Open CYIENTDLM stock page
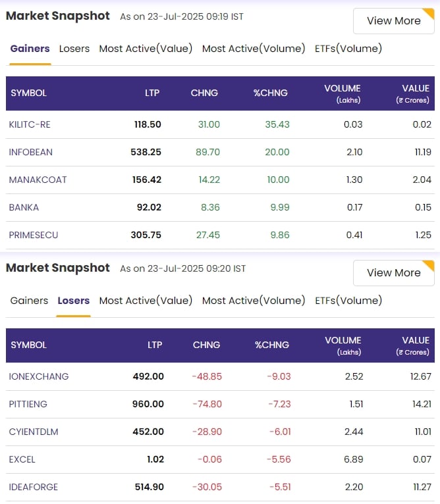The image size is (440, 504). 34,432
